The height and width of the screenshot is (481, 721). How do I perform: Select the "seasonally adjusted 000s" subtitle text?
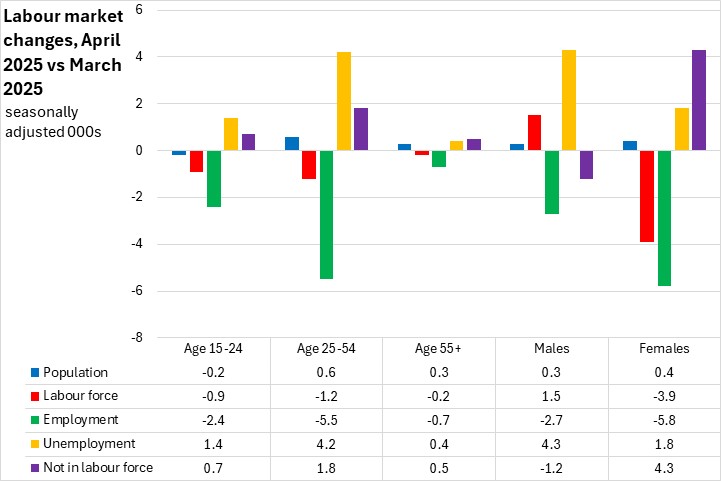click(57, 120)
